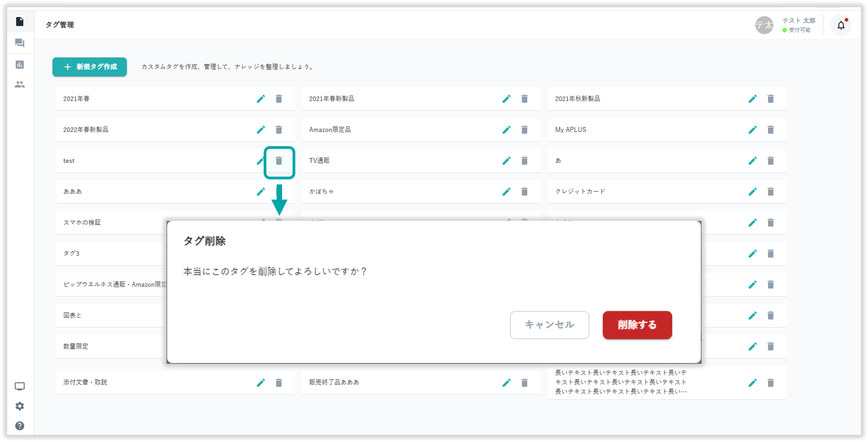Delete the 2021年春新製品 tag
Screen dimensions: 868x442
point(524,99)
